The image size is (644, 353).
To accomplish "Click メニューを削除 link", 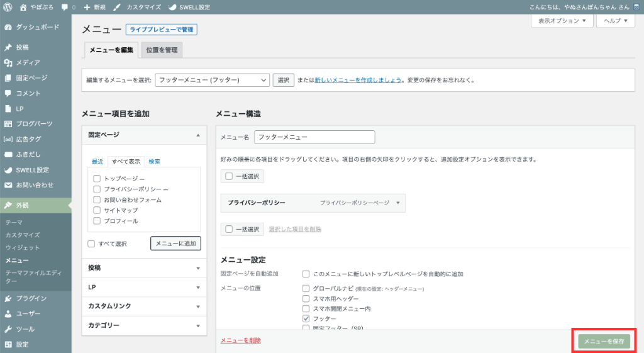I will (241, 340).
